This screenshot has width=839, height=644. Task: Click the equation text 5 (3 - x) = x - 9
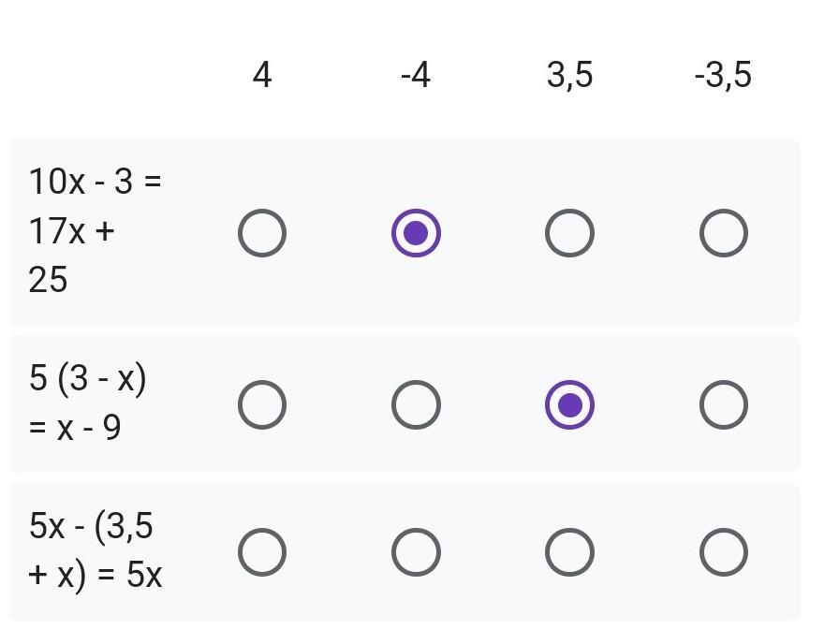tap(87, 402)
